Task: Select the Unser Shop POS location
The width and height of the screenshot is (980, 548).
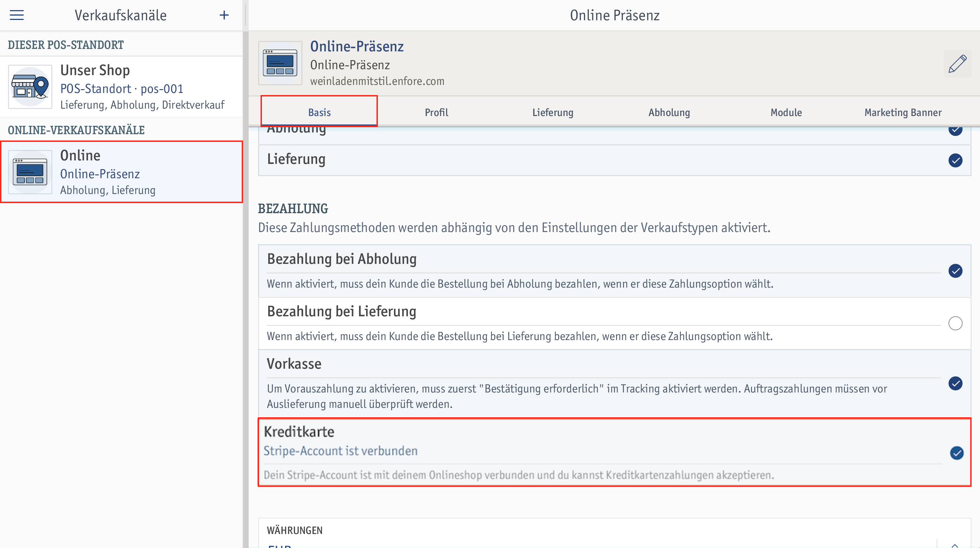Action: pyautogui.click(x=121, y=87)
